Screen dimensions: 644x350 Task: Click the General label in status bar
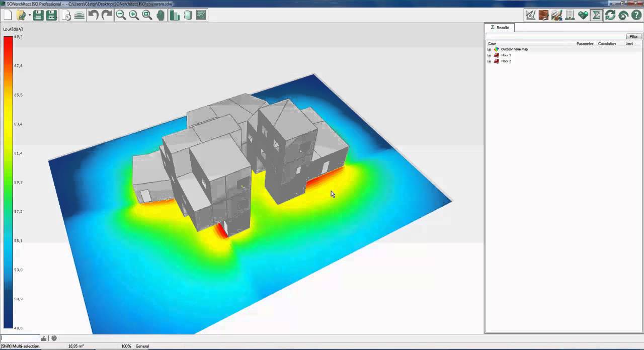pyautogui.click(x=142, y=346)
